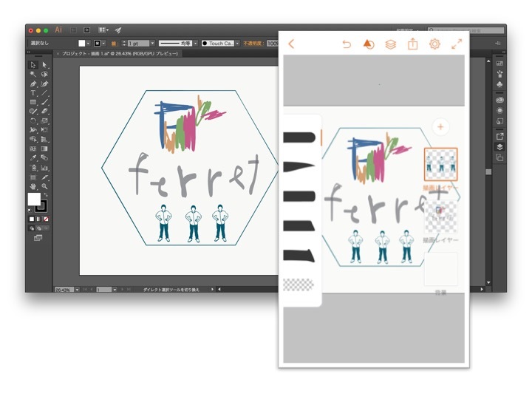Image resolution: width=532 pixels, height=399 pixels.
Task: Open fill color dropdown in control bar
Action: (x=88, y=44)
